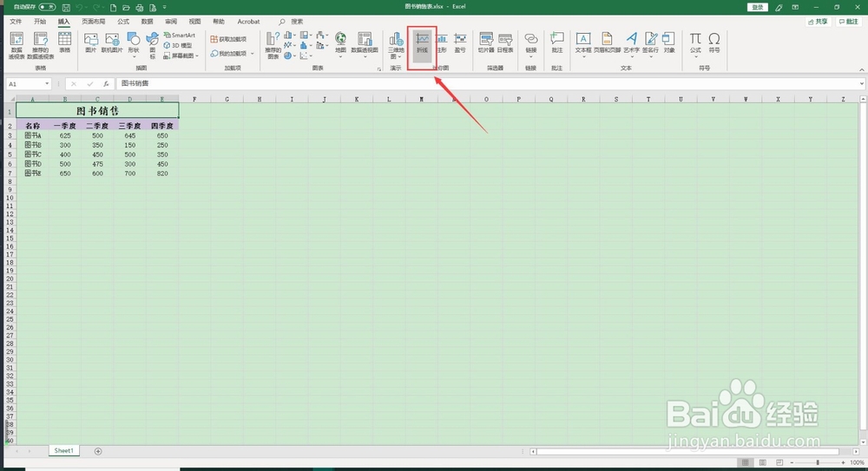The width and height of the screenshot is (868, 471).
Task: Insert a Map chart (地图)
Action: [340, 44]
